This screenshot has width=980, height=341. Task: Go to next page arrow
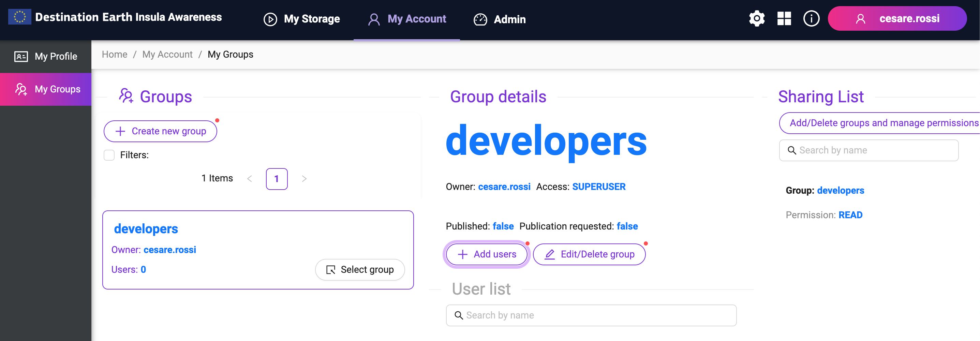304,179
